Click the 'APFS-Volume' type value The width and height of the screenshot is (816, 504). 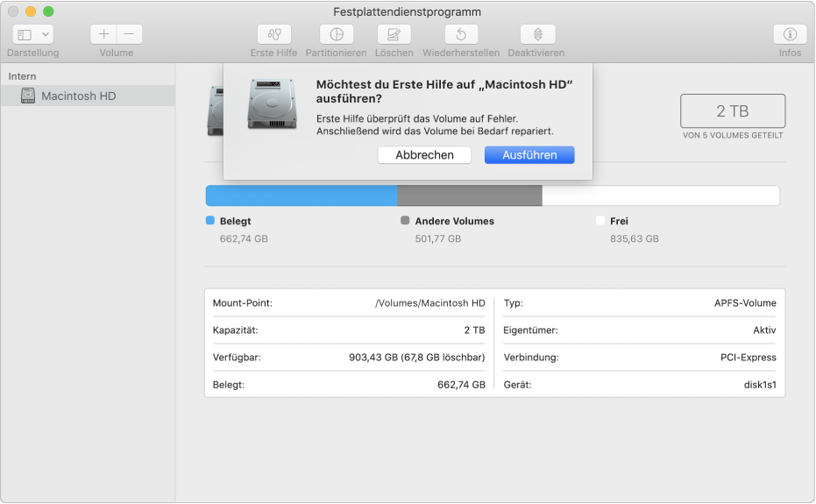(x=745, y=303)
